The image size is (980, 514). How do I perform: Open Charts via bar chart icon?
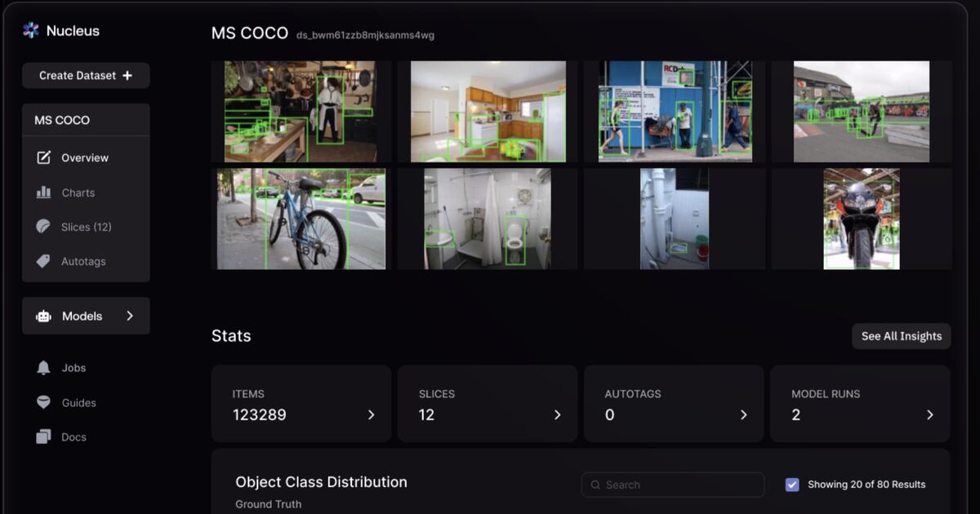44,193
